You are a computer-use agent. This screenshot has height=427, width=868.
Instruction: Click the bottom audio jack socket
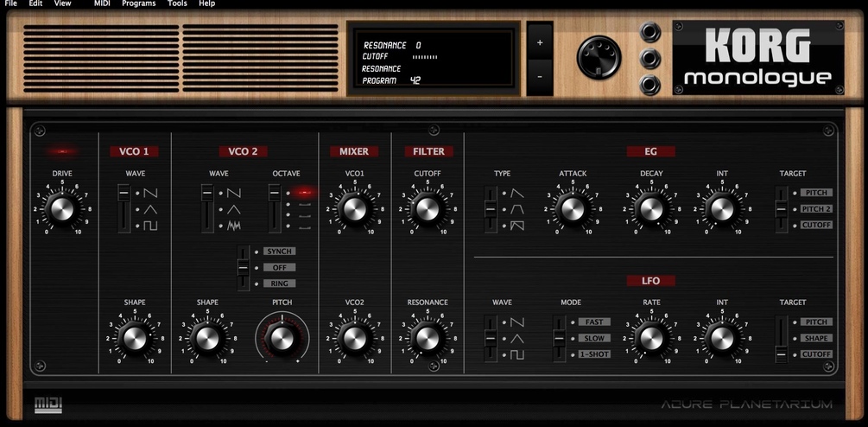point(649,85)
